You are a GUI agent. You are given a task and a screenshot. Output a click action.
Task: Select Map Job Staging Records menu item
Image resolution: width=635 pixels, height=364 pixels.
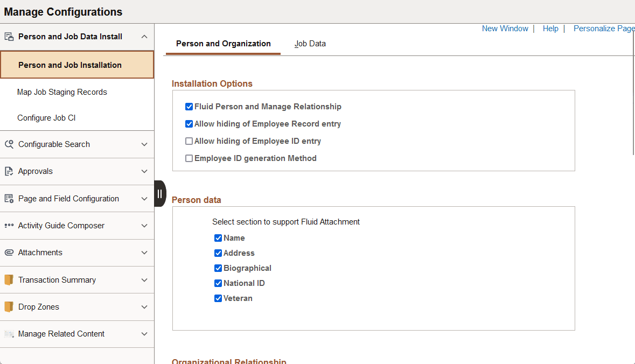tap(63, 92)
